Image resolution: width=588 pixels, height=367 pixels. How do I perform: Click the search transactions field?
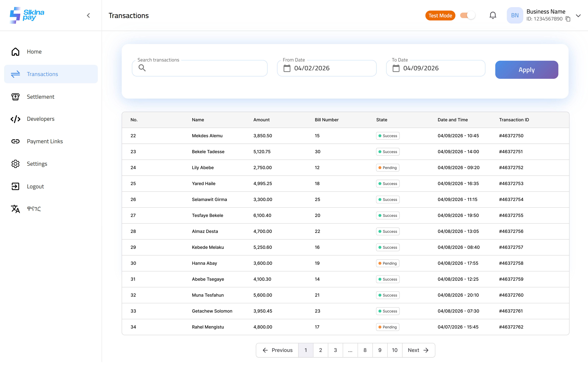coord(199,68)
